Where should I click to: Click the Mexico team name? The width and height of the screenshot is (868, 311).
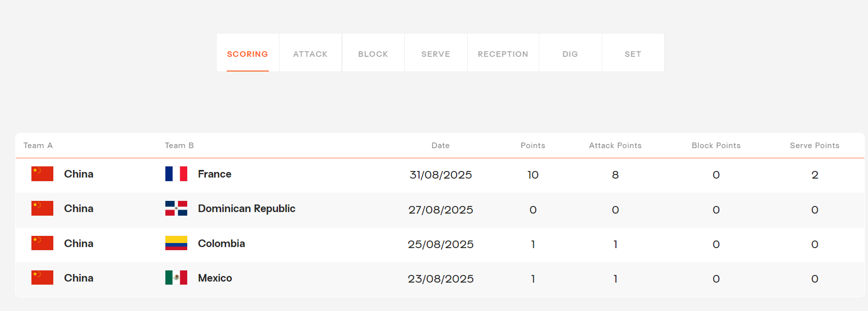pyautogui.click(x=215, y=278)
